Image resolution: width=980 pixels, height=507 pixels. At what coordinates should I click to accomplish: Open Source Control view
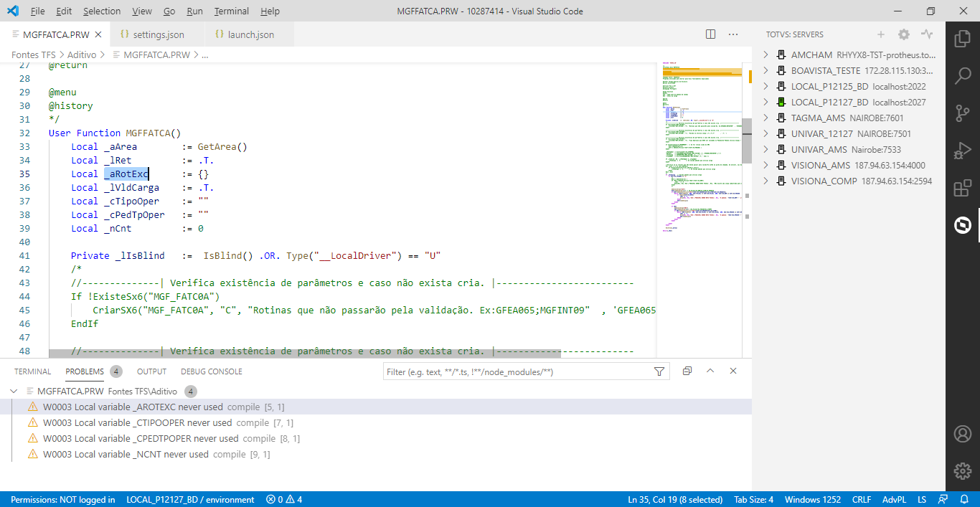pyautogui.click(x=962, y=113)
